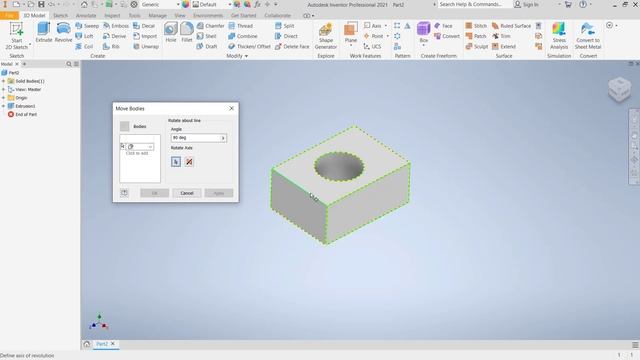Open Stress Analysis
The height and width of the screenshot is (360, 640).
click(559, 36)
